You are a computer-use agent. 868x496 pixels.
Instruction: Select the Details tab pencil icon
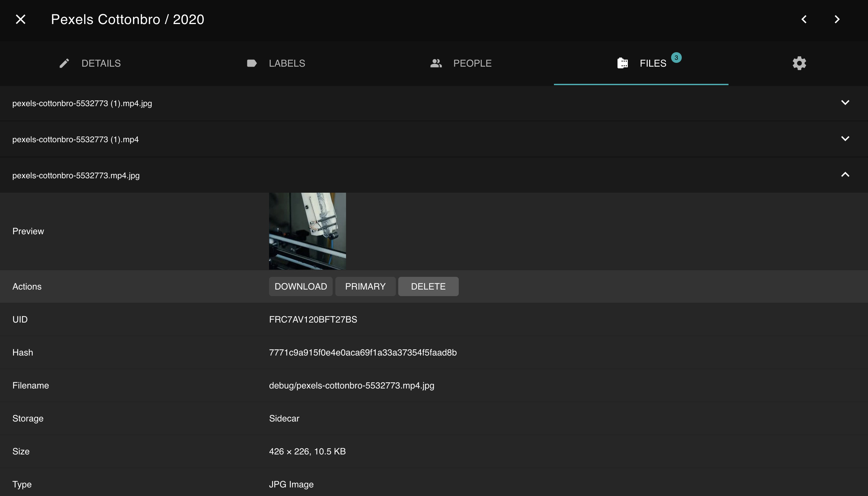(x=64, y=63)
